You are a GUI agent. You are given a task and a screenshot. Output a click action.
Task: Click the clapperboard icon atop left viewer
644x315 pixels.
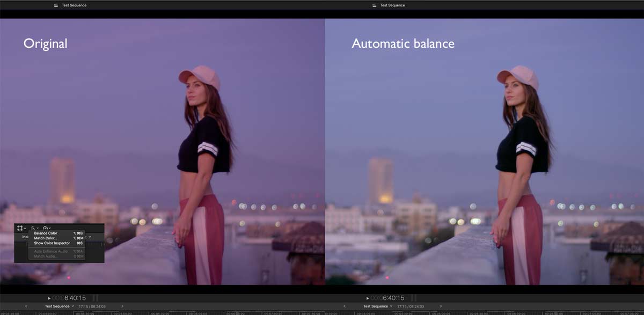[56, 5]
